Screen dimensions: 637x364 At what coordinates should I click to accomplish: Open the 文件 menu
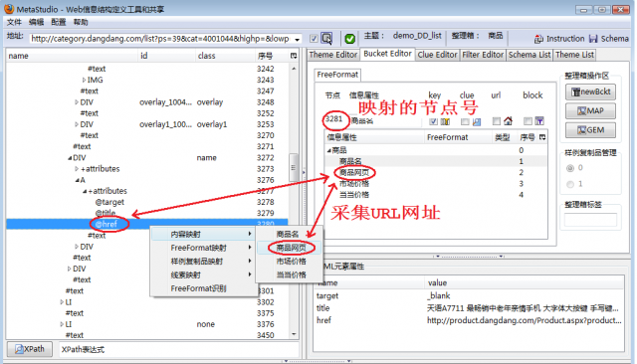(14, 22)
